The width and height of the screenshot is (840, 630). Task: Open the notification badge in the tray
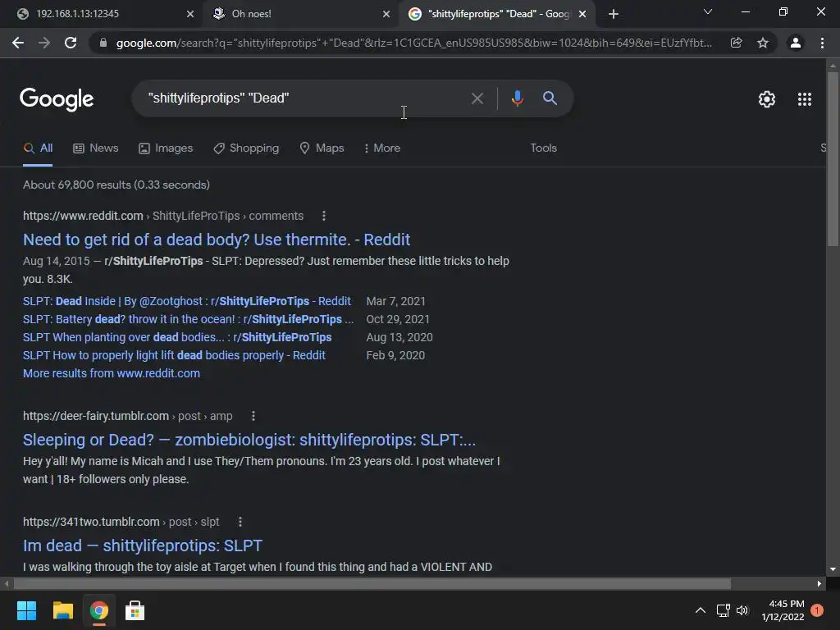point(817,610)
